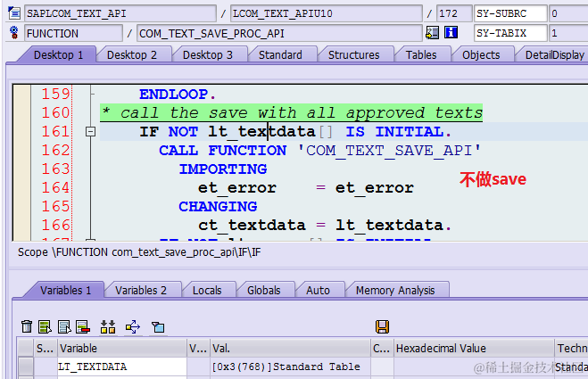Click the FUNCTION event type field
The image size is (588, 379).
tap(73, 33)
